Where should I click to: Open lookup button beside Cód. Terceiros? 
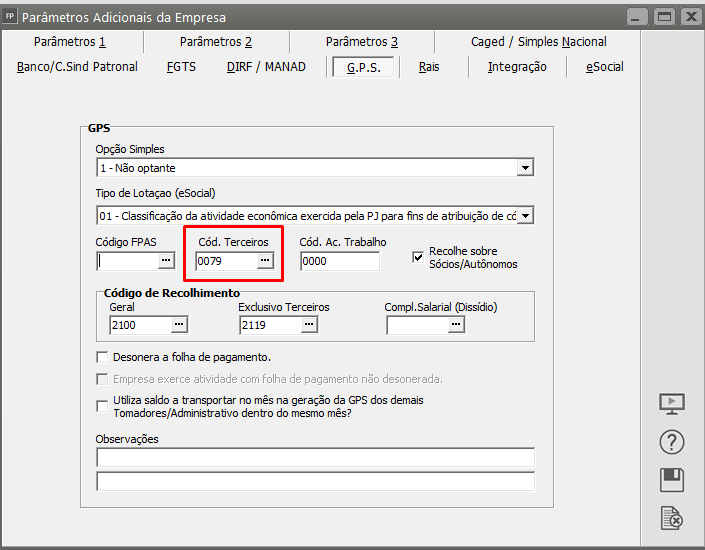point(264,261)
